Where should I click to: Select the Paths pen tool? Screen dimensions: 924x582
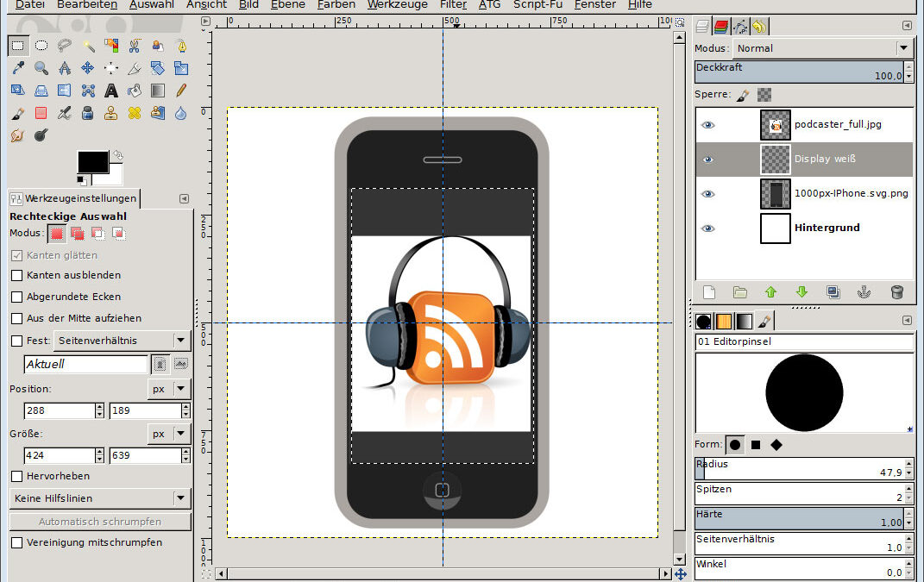(181, 46)
